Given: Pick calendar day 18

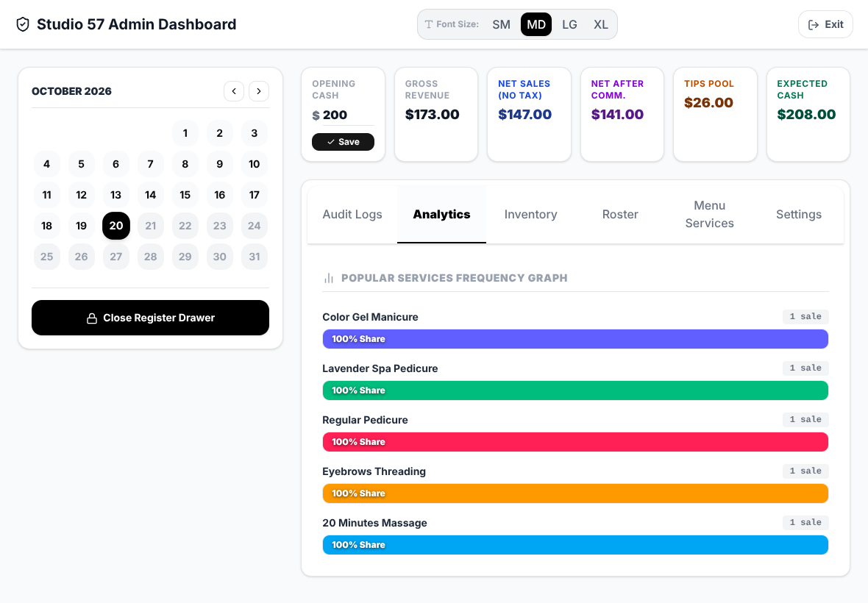Looking at the screenshot, I should tap(47, 226).
